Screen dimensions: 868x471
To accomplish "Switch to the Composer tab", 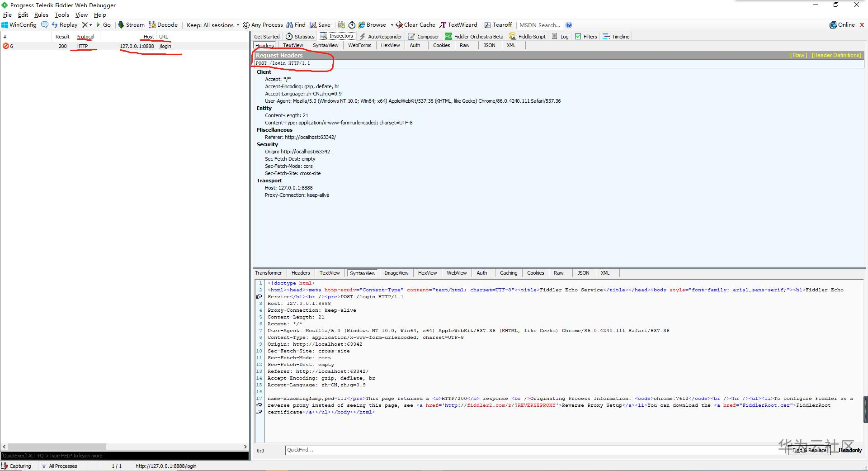I will pyautogui.click(x=424, y=37).
